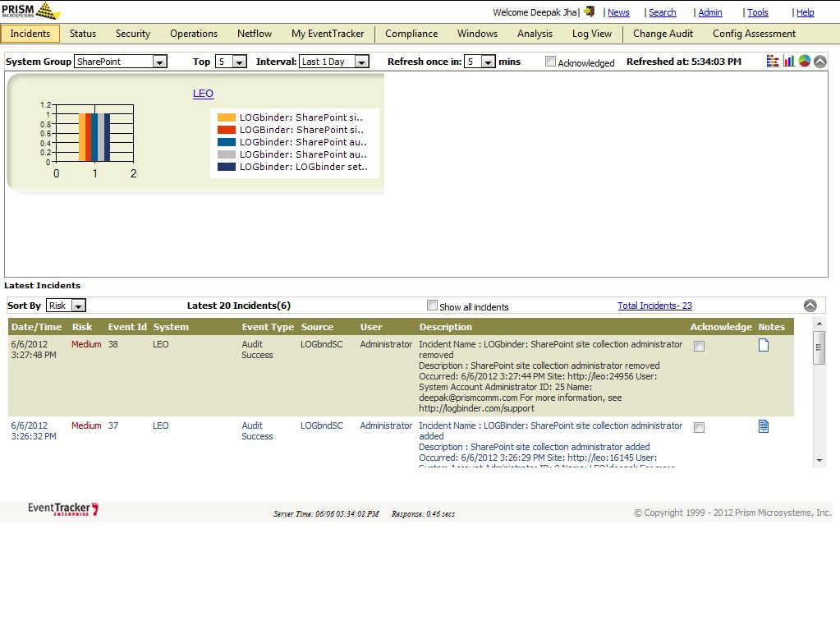
Task: Open the System Group SharePoint dropdown
Action: pyautogui.click(x=121, y=62)
